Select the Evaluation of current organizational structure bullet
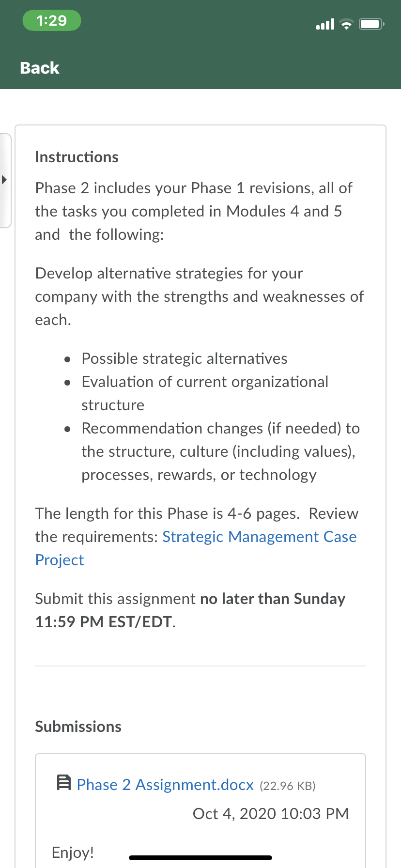The image size is (401, 868). pos(205,393)
